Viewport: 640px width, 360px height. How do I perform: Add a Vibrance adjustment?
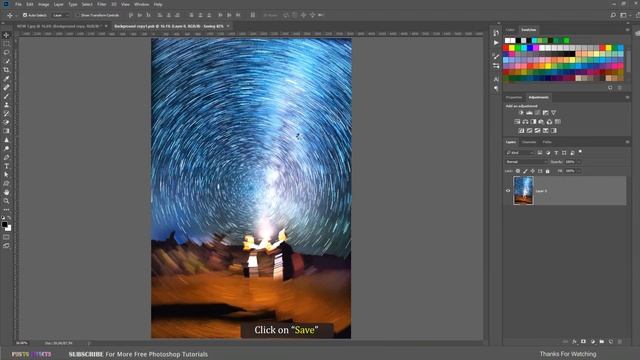(x=553, y=113)
